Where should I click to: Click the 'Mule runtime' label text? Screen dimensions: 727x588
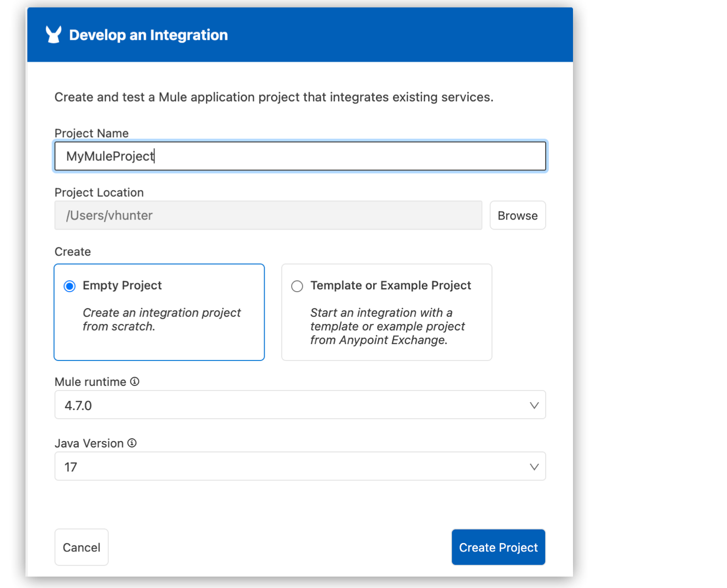[90, 382]
